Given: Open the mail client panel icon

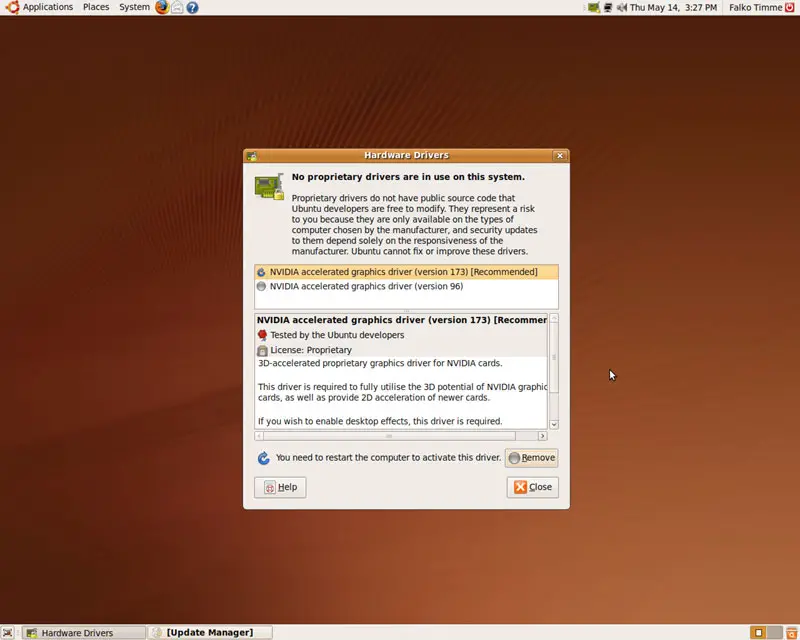Looking at the screenshot, I should 177,7.
